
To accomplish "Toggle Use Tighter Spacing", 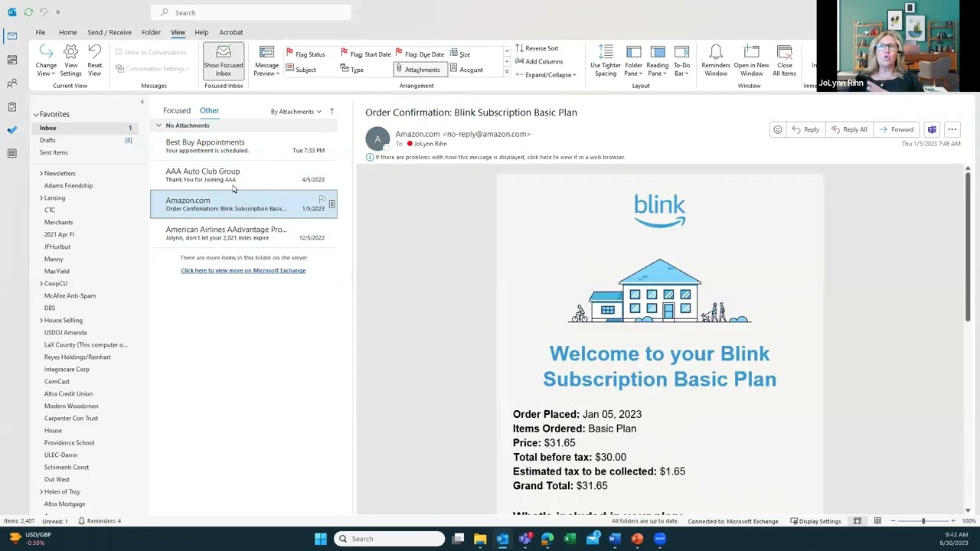I will [606, 60].
